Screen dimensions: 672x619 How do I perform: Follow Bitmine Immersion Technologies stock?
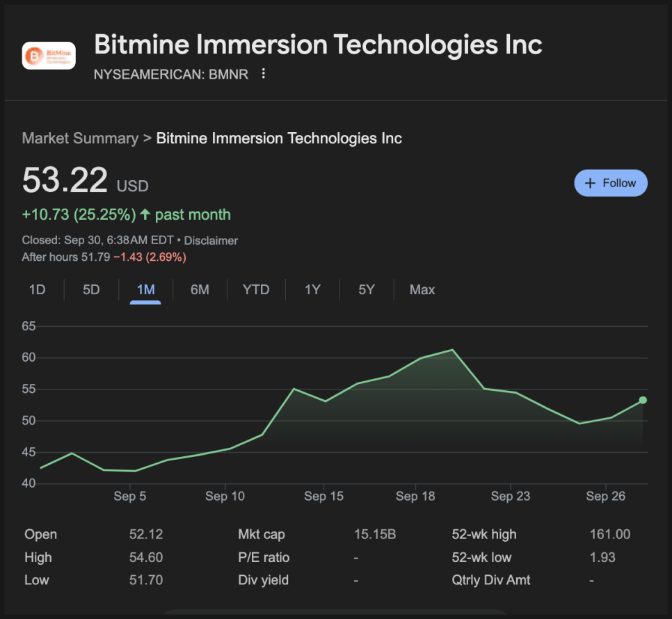pos(611,183)
